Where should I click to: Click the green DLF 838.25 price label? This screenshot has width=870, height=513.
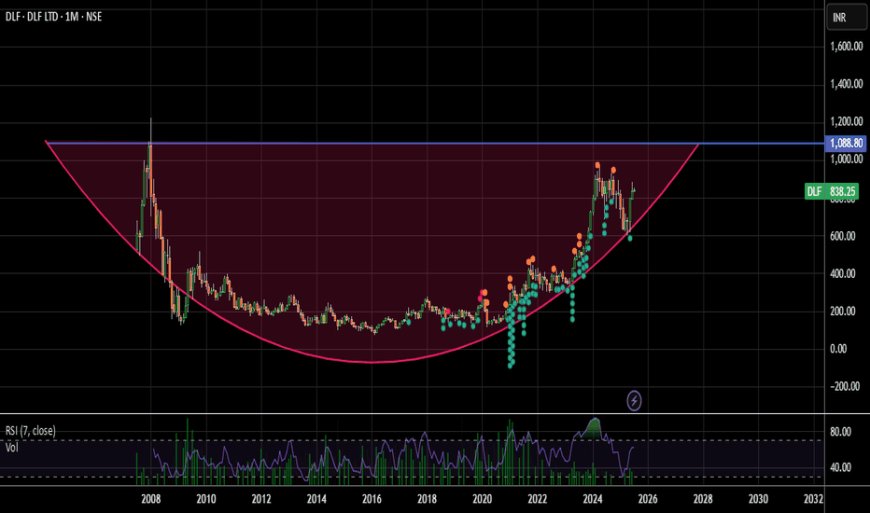tap(831, 191)
